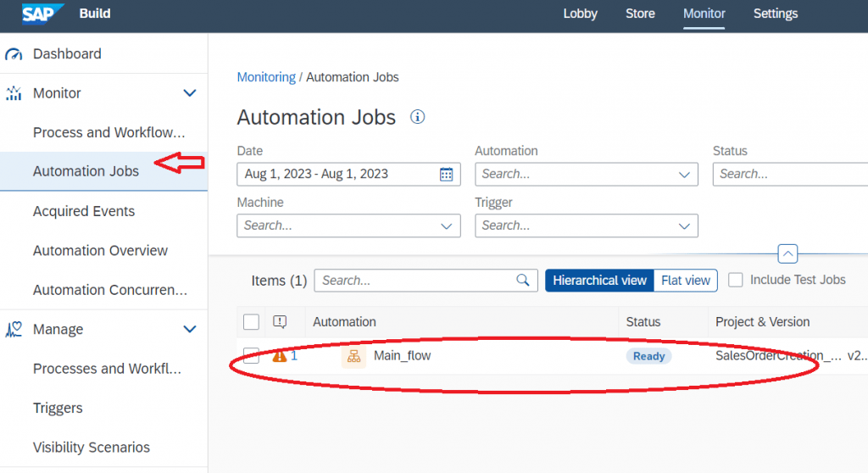Switch to Flat view
This screenshot has height=473, width=868.
pyautogui.click(x=685, y=281)
